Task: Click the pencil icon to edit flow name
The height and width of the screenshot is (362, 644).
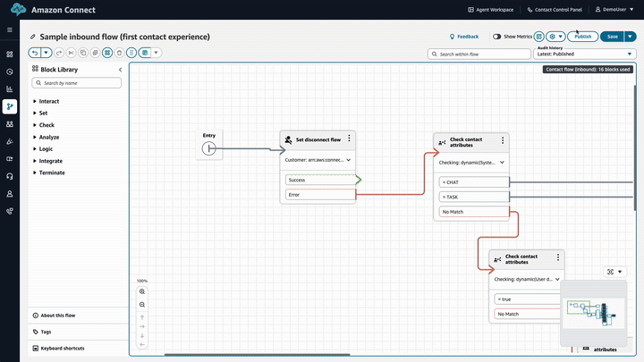Action: pyautogui.click(x=33, y=37)
